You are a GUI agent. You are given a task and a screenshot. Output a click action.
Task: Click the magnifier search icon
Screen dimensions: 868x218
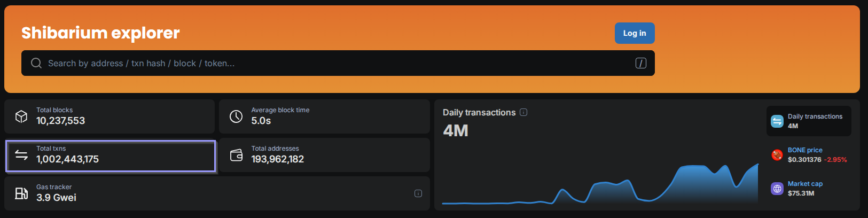click(x=36, y=63)
